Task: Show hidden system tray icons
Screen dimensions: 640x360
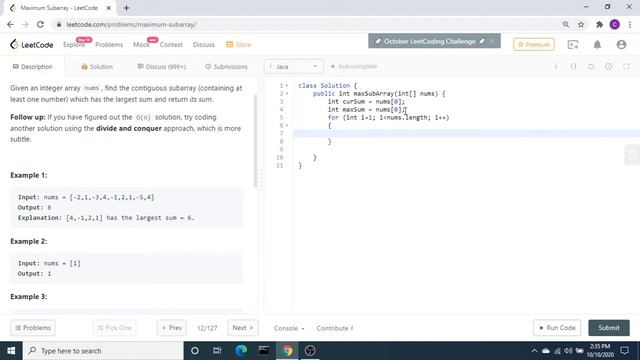Action: (534, 351)
